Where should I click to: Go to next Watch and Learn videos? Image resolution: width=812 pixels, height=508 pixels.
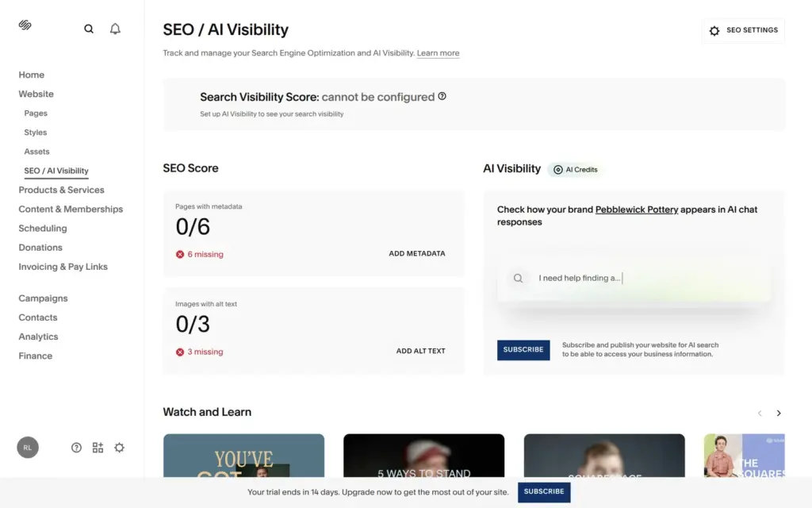click(x=779, y=413)
